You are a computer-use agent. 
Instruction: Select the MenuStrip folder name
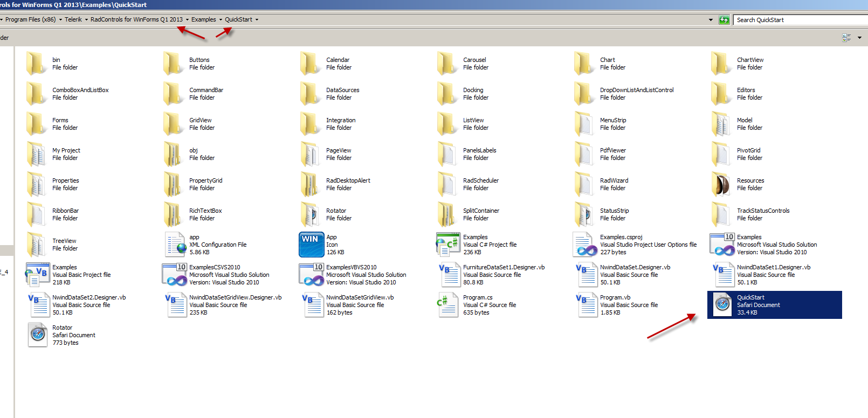613,120
